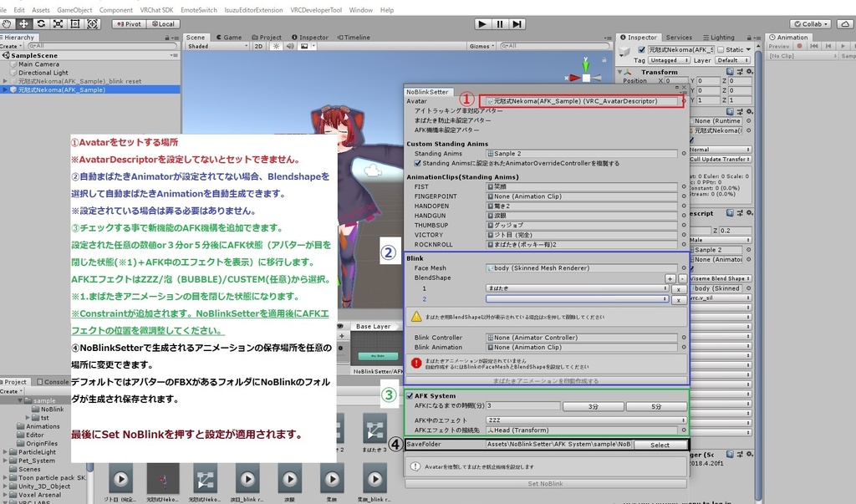Click the Inspector panel lock icon
The width and height of the screenshot is (856, 504).
coord(749,38)
